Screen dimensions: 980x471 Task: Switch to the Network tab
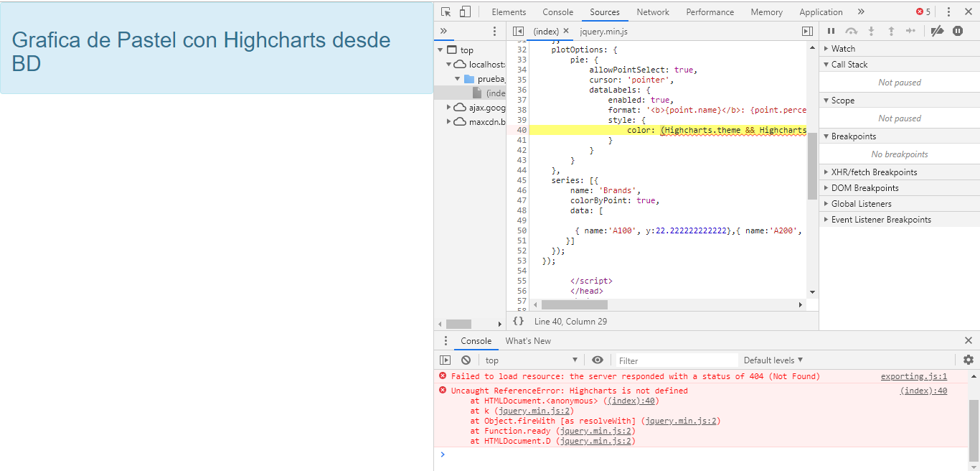(653, 12)
